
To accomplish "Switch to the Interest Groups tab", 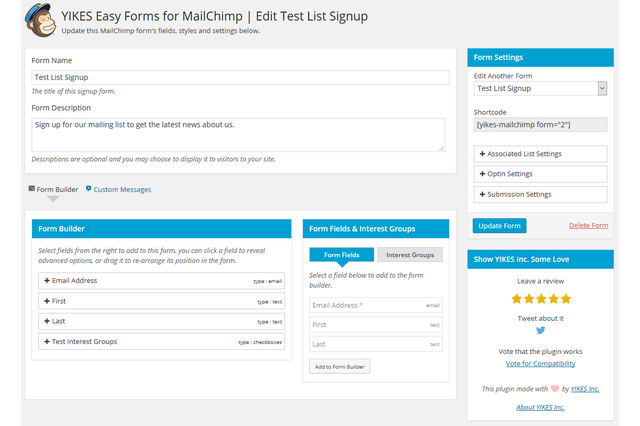I will coord(410,255).
